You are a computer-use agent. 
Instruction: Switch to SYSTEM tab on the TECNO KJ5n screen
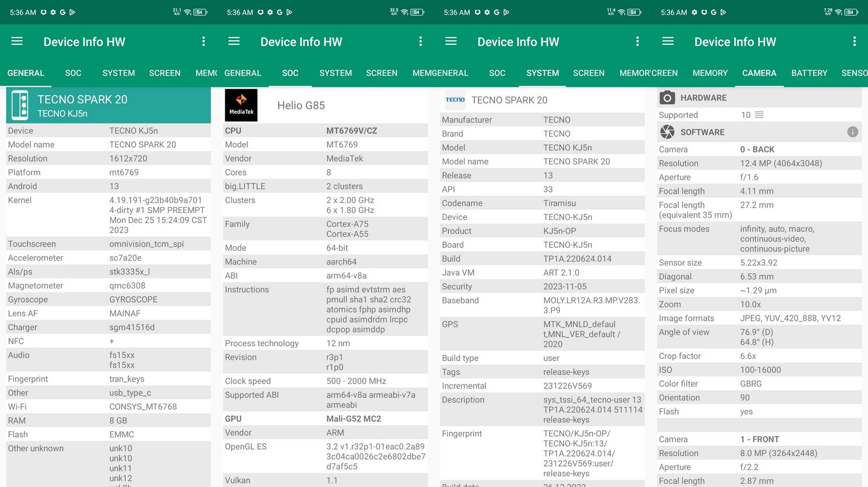click(x=118, y=73)
